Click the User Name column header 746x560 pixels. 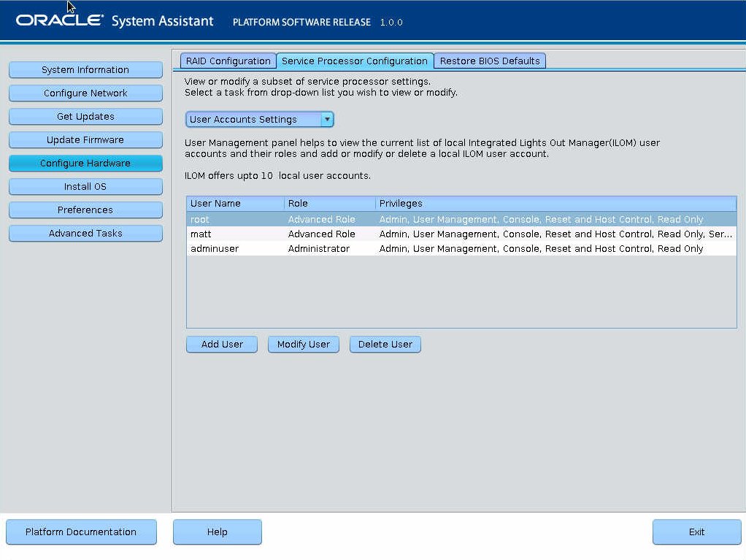235,203
